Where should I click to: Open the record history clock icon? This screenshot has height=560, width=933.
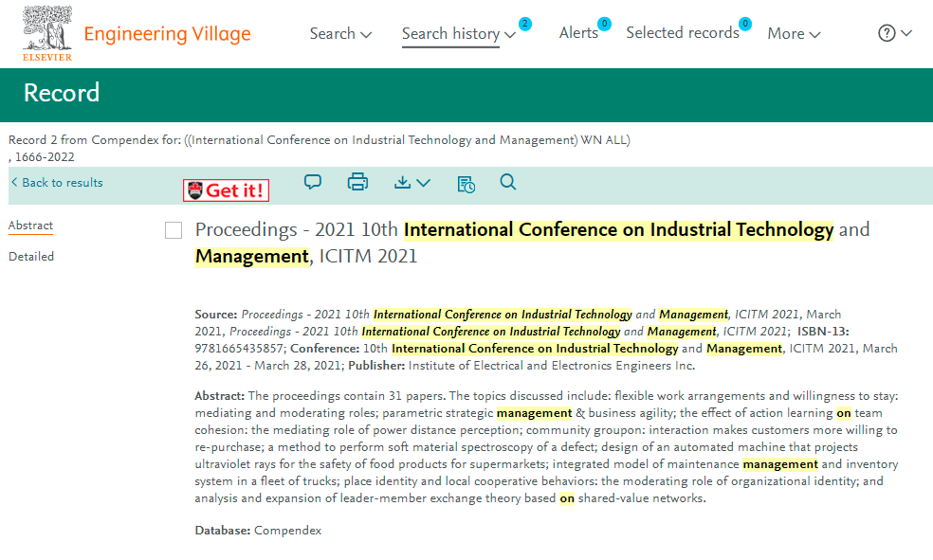tap(466, 184)
